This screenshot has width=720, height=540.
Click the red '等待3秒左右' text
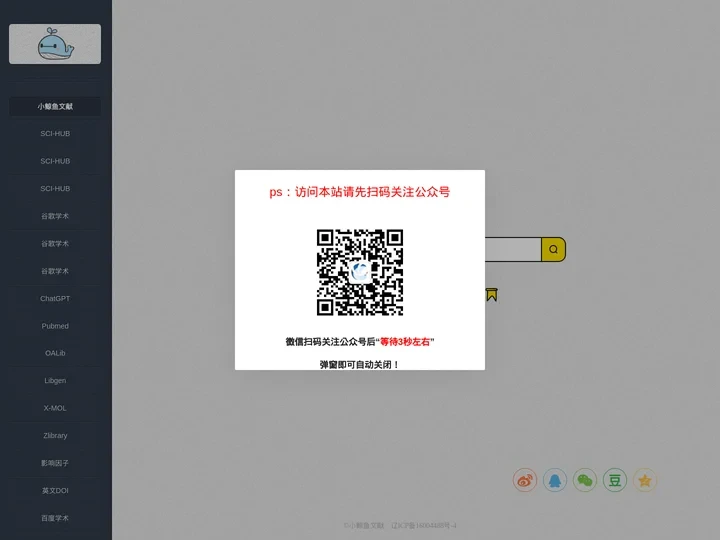405,342
